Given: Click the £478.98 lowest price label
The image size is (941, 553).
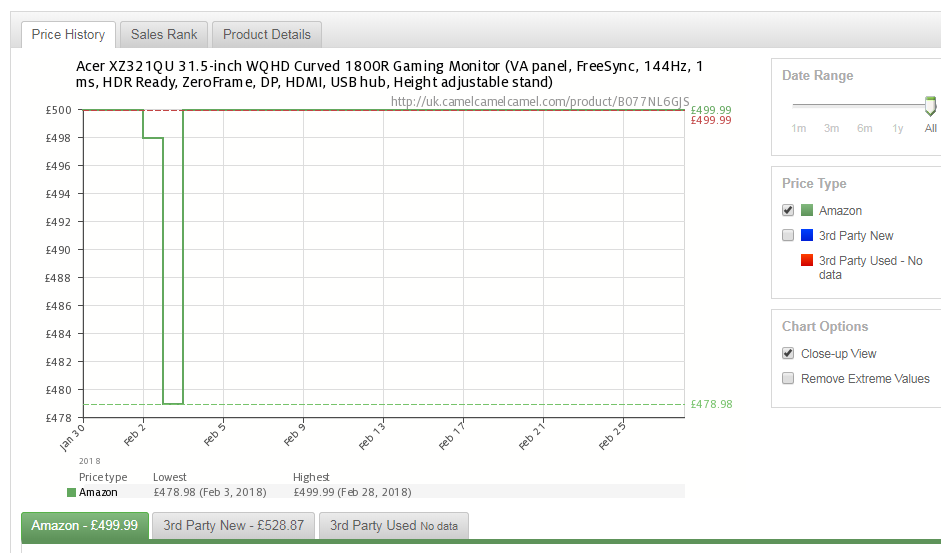Looking at the screenshot, I should (x=712, y=404).
